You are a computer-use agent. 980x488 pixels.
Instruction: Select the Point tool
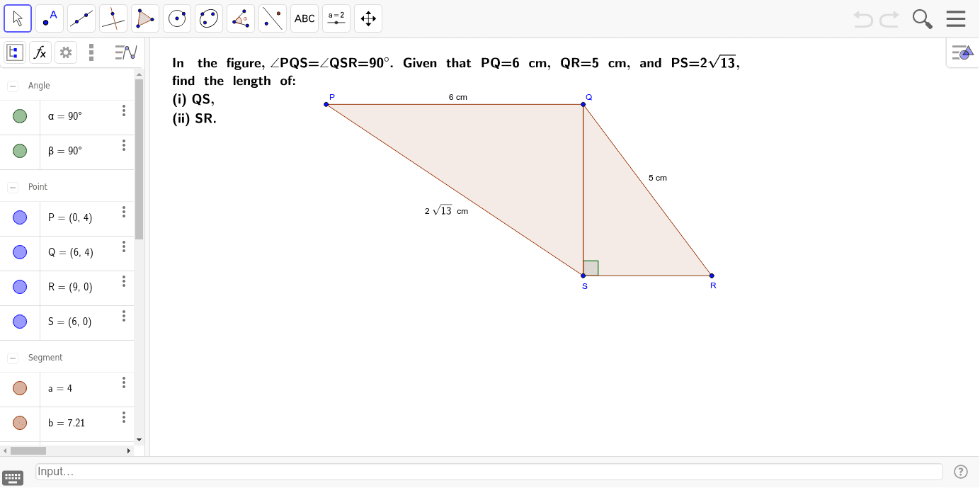pos(50,18)
